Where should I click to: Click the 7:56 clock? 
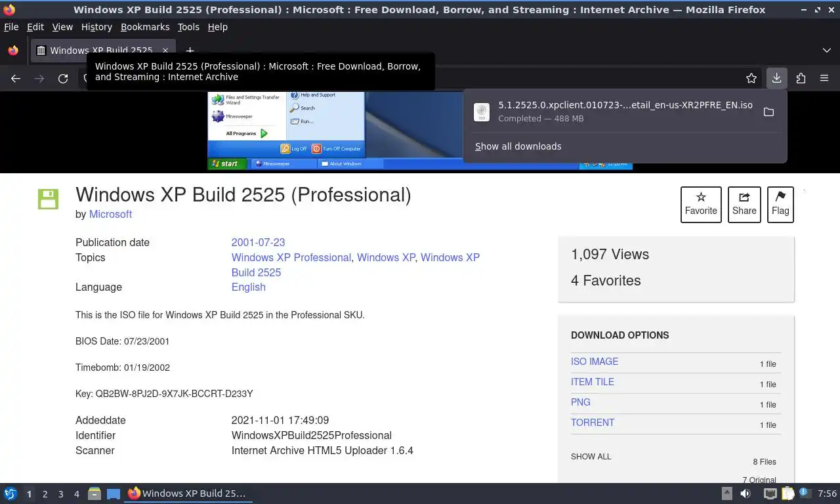click(828, 493)
